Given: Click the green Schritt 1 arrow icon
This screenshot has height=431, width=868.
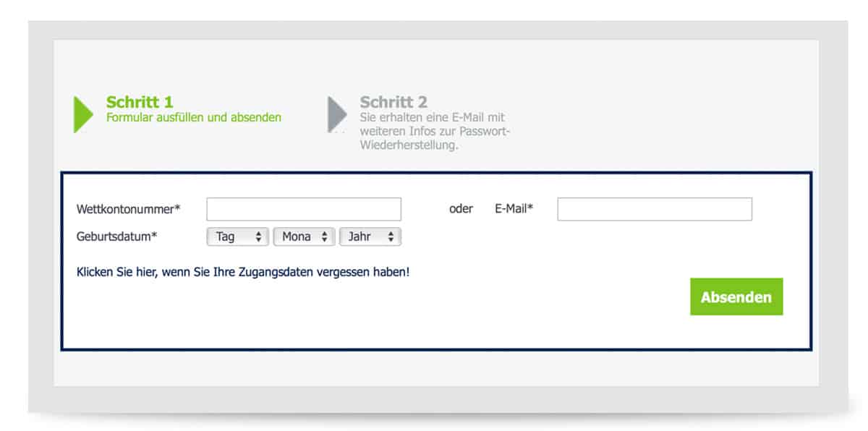Looking at the screenshot, I should pos(82,114).
